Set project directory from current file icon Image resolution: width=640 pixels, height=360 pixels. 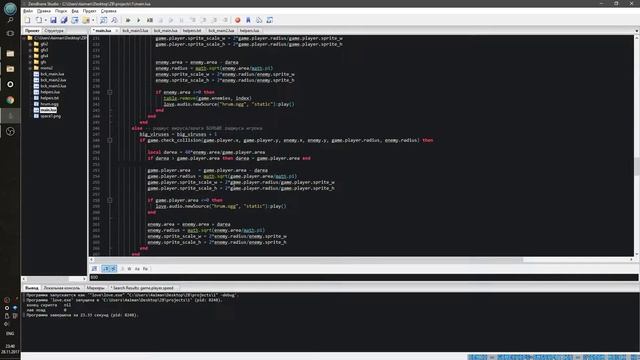[x=75, y=20]
